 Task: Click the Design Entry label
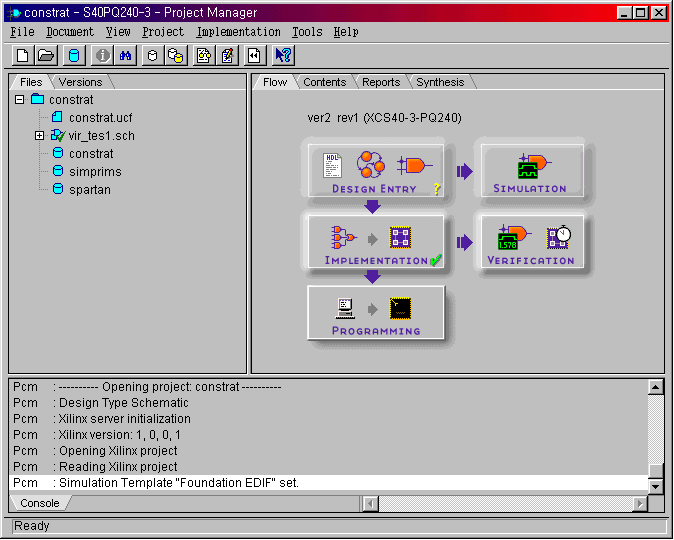(x=374, y=189)
